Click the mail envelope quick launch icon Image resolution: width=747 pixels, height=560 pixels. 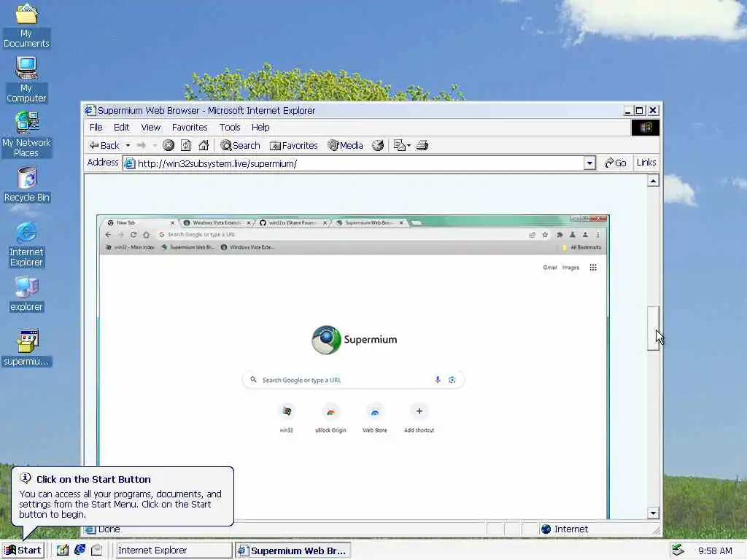tap(97, 550)
